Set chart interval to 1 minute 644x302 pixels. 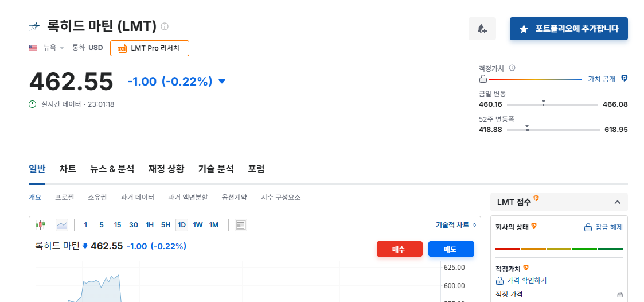tap(85, 225)
